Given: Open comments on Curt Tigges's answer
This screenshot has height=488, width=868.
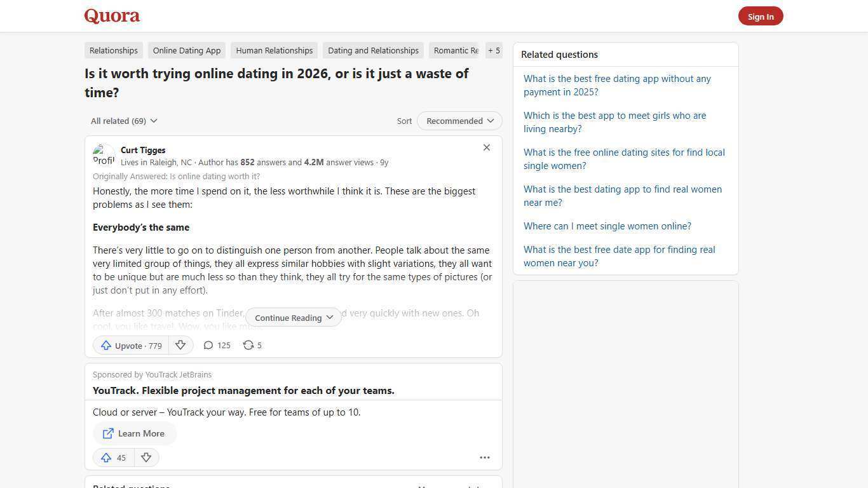Looking at the screenshot, I should (216, 345).
